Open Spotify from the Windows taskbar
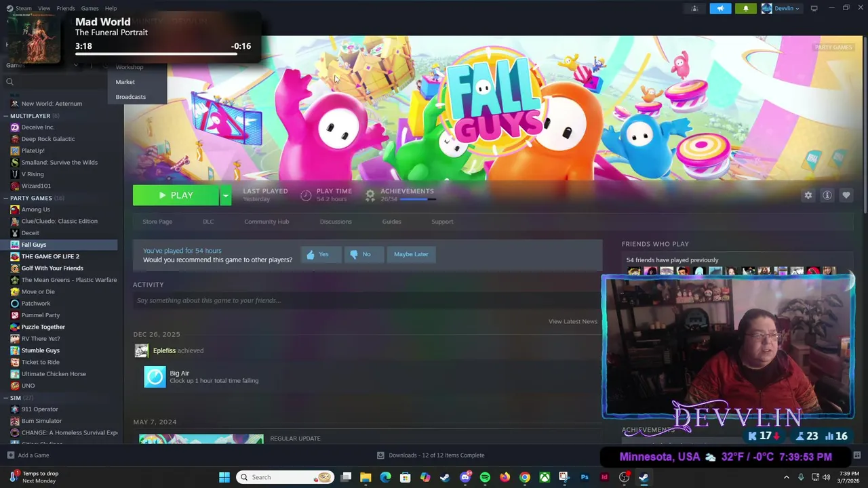 click(x=485, y=477)
